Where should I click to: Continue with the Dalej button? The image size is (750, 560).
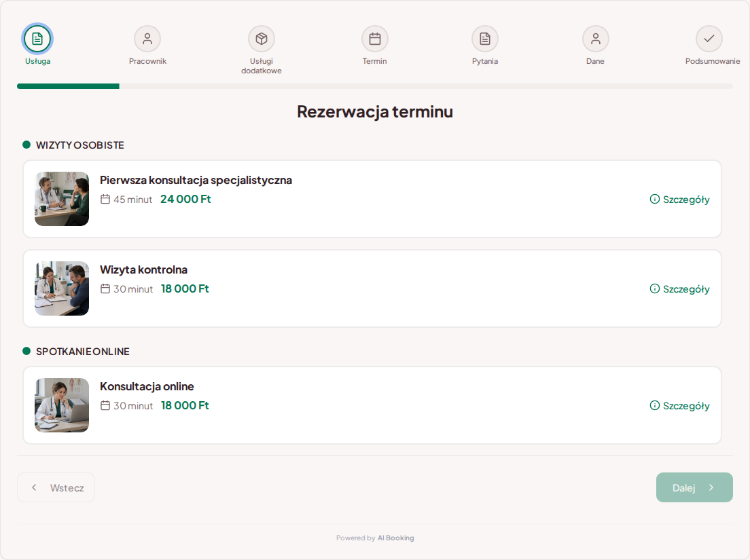[x=694, y=487]
